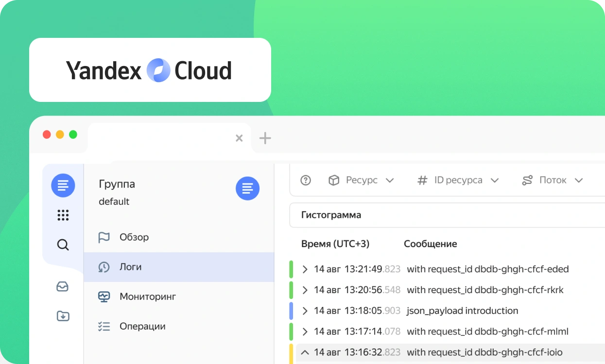Screen dimensions: 605x364
Task: Go to Обзор in the navigation
Action: tap(134, 237)
